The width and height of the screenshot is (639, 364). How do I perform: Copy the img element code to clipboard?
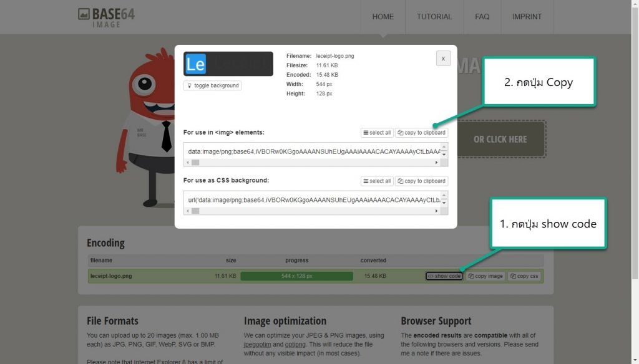pyautogui.click(x=421, y=132)
